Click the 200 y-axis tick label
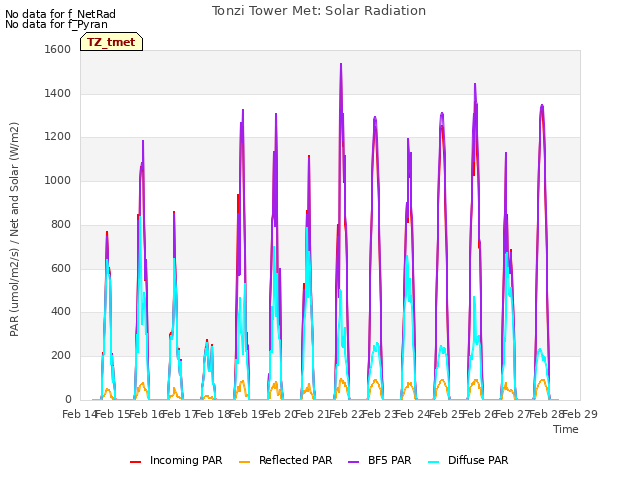The image size is (640, 480). pos(61,356)
